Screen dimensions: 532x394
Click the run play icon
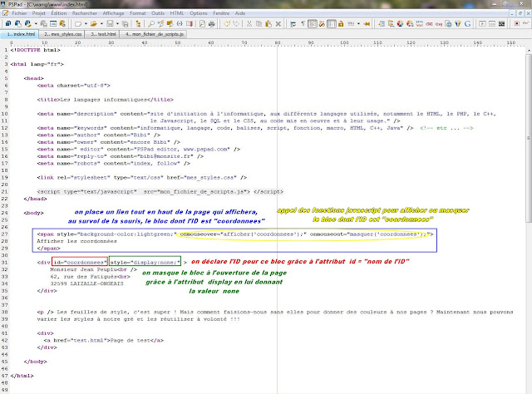tap(482, 24)
